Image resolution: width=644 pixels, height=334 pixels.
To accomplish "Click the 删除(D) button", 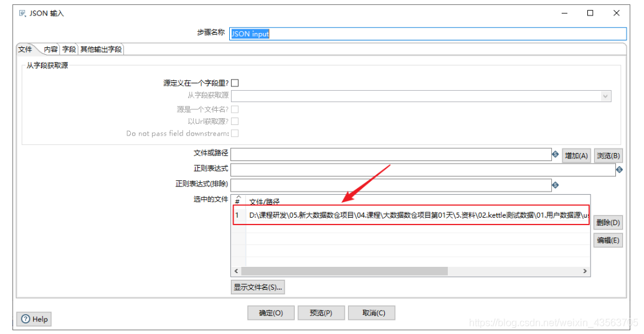I will [608, 223].
